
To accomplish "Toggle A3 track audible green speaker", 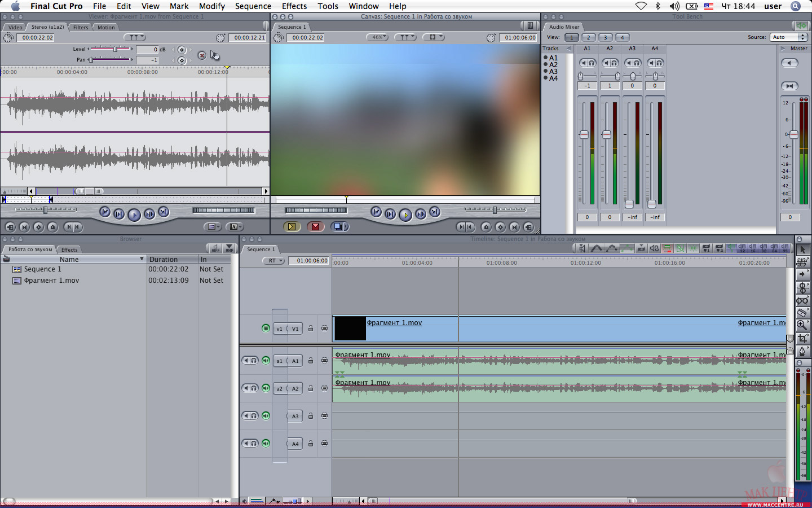I will (266, 416).
